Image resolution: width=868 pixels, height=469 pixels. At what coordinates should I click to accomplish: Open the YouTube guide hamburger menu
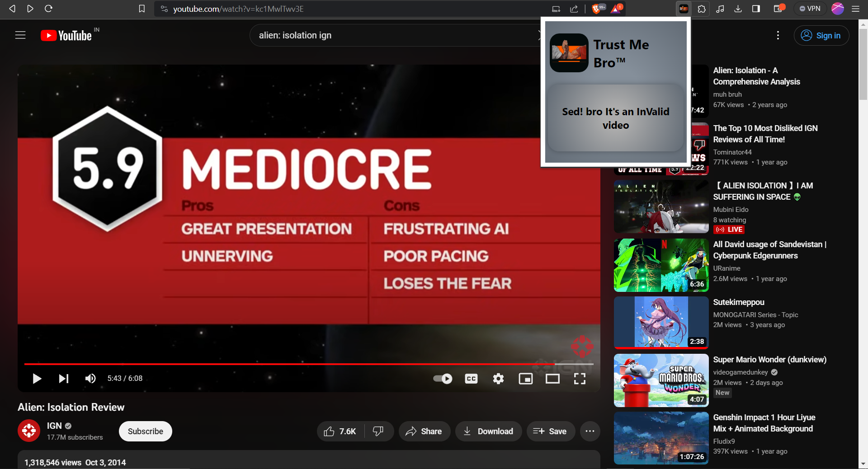20,35
